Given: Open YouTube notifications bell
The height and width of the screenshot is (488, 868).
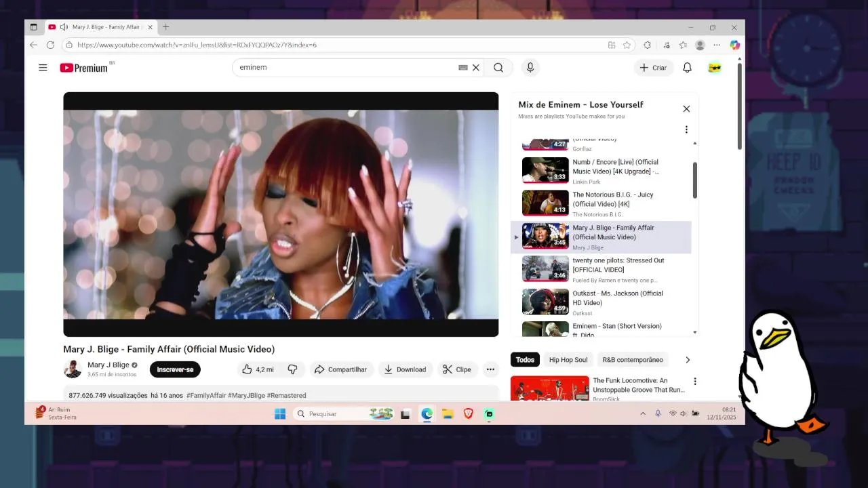Looking at the screenshot, I should [x=687, y=68].
